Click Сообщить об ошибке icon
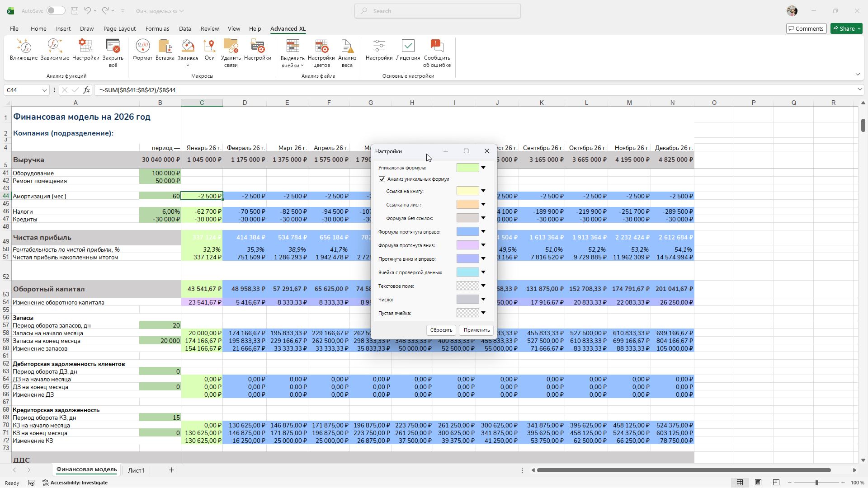Screen dimensions: 868x488 tap(436, 46)
